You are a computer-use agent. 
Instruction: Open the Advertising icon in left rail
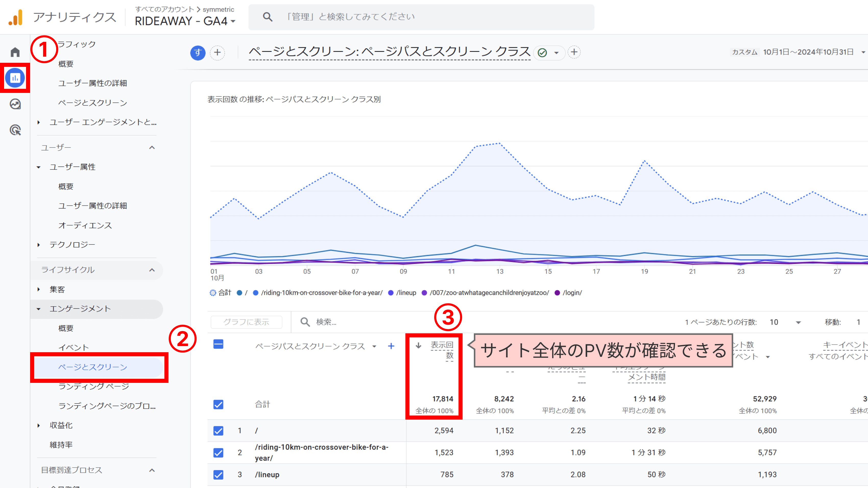pos(15,130)
